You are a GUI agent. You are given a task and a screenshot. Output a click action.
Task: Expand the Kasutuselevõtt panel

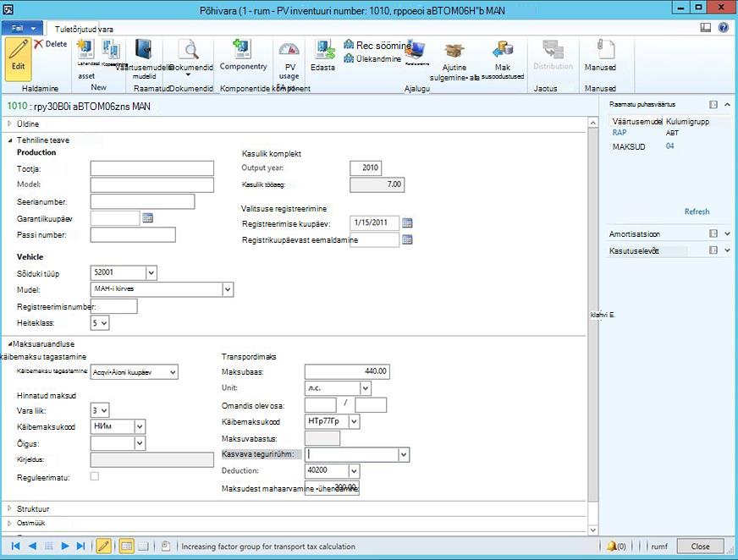(x=728, y=251)
